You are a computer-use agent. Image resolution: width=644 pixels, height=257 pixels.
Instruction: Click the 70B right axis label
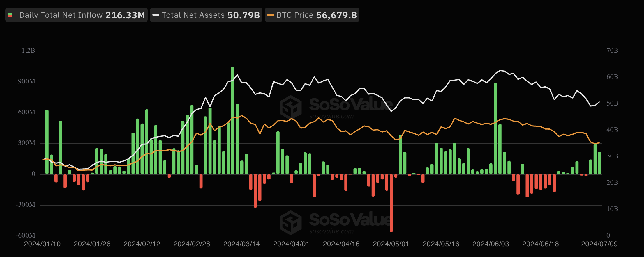pyautogui.click(x=612, y=51)
